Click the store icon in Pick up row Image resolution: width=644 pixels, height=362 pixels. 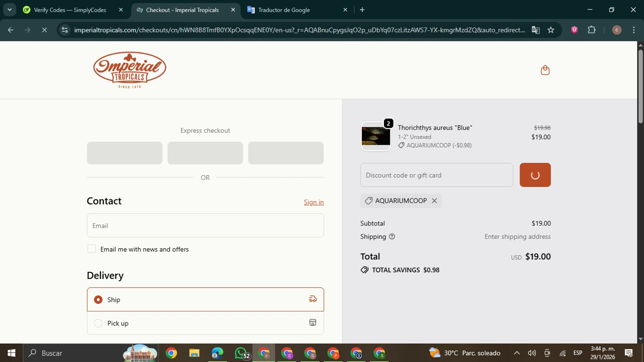pos(313,322)
